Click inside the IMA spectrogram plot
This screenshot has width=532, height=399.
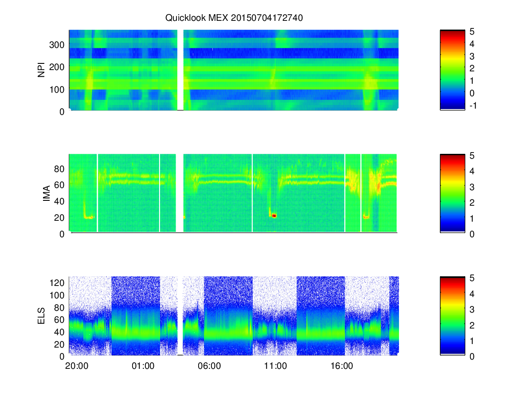point(234,193)
